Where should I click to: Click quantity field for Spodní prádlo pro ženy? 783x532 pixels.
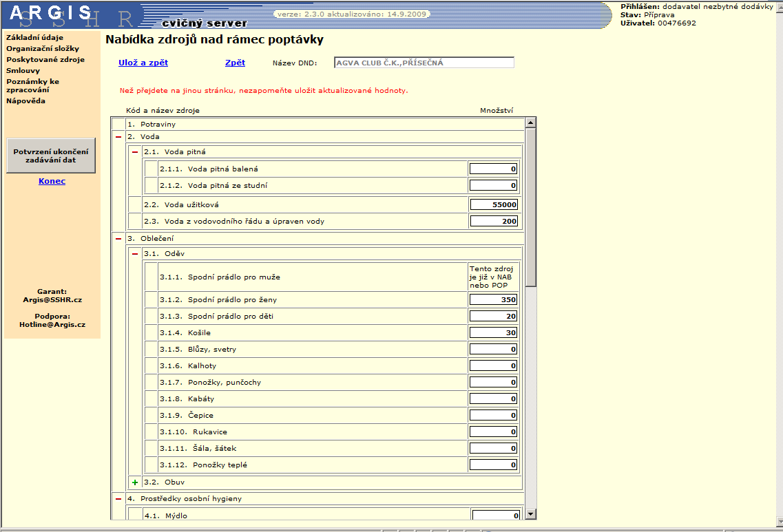click(x=493, y=299)
